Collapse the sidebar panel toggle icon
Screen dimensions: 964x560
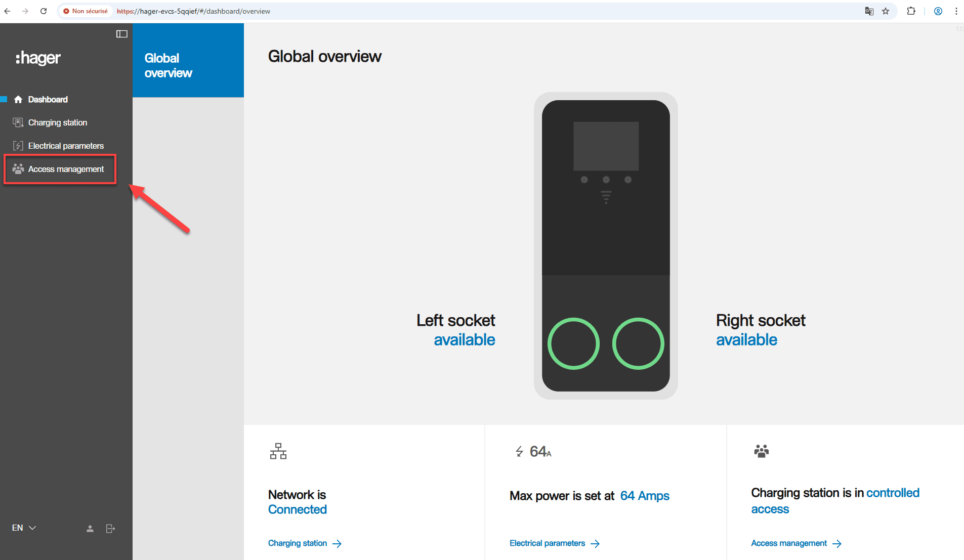click(x=121, y=34)
